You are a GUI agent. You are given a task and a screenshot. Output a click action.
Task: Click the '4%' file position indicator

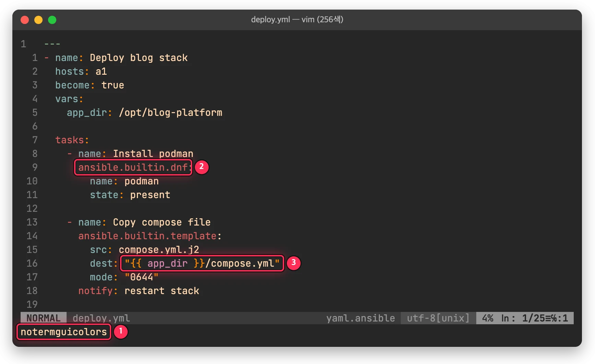point(488,318)
